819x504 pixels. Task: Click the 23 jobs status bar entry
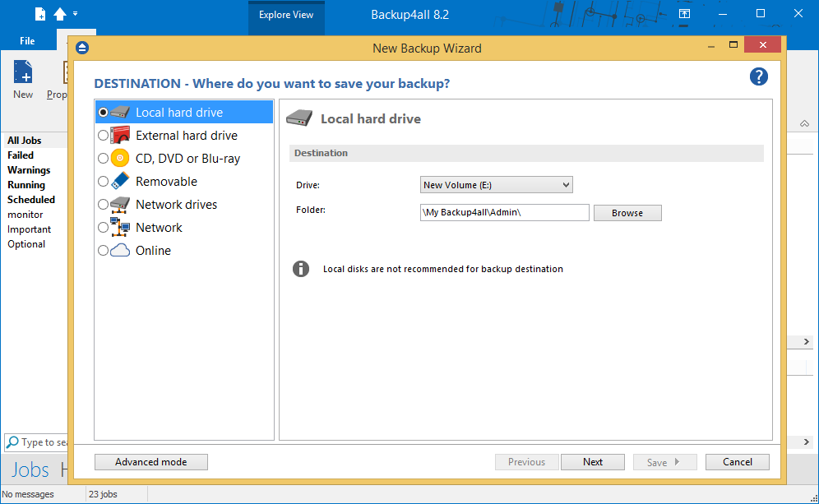click(x=103, y=494)
